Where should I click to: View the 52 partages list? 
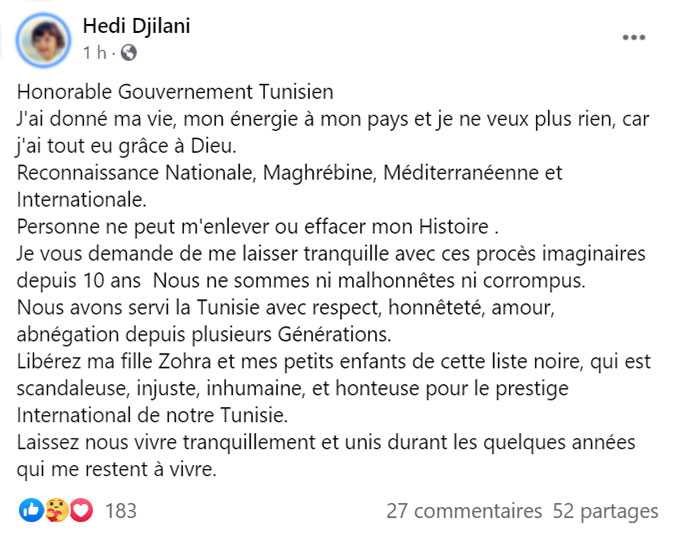click(x=605, y=511)
